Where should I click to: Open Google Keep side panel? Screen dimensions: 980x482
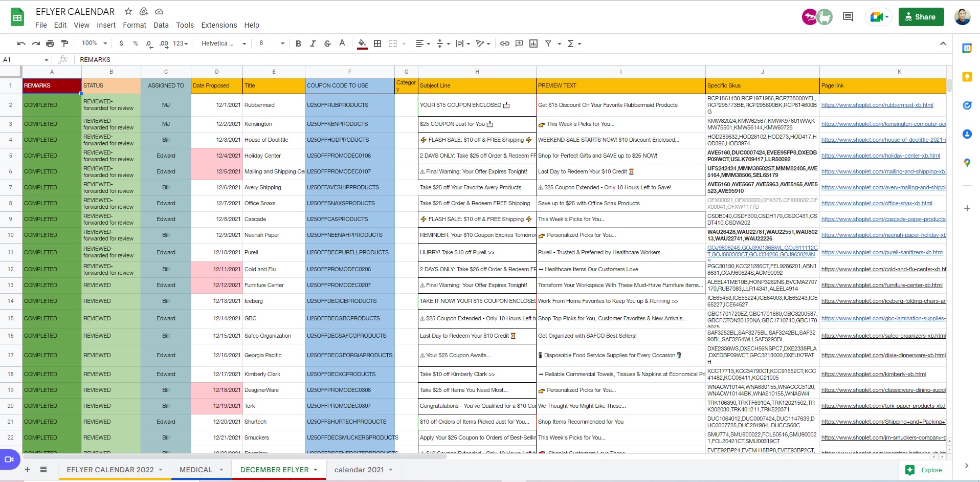point(967,77)
